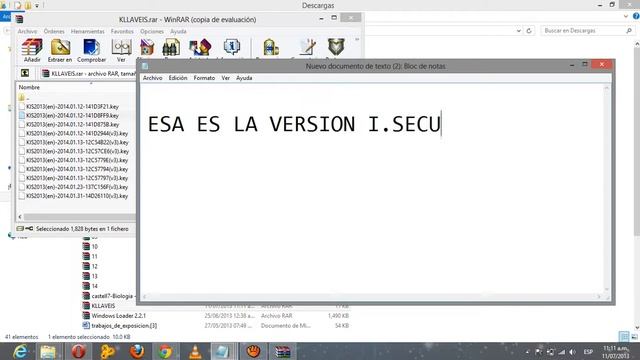Screen dimensions: 640x360
Task: Click the Extraer en toolbar icon
Action: pos(60,50)
